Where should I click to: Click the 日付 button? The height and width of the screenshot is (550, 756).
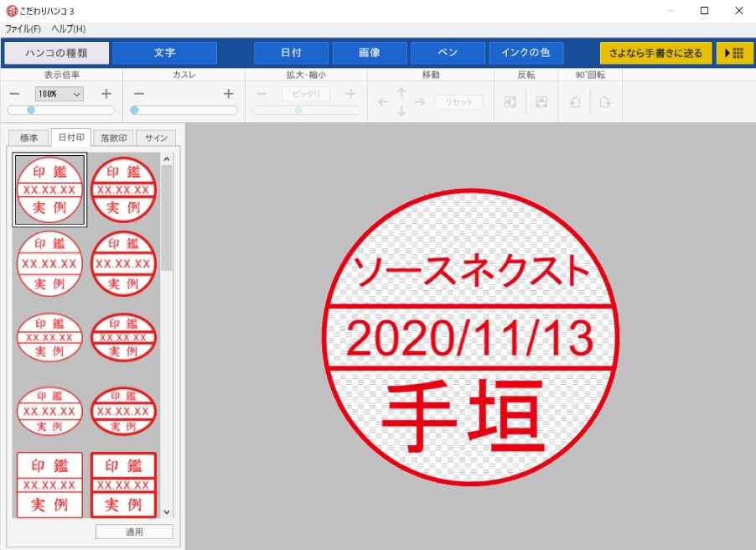pos(291,53)
